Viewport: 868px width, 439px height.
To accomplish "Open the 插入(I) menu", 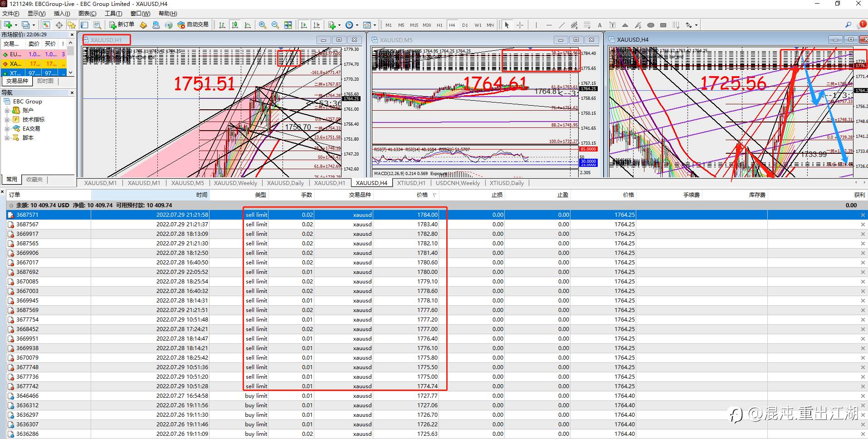I will click(62, 14).
